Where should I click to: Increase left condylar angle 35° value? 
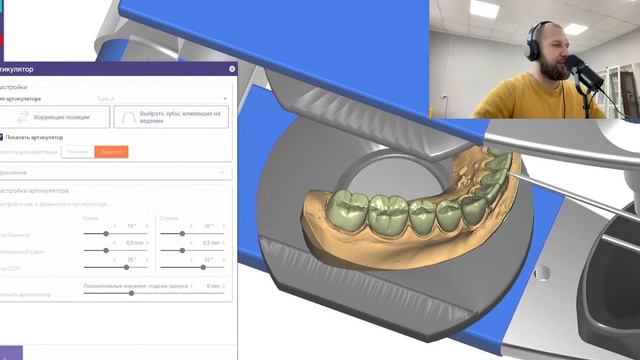147,260
